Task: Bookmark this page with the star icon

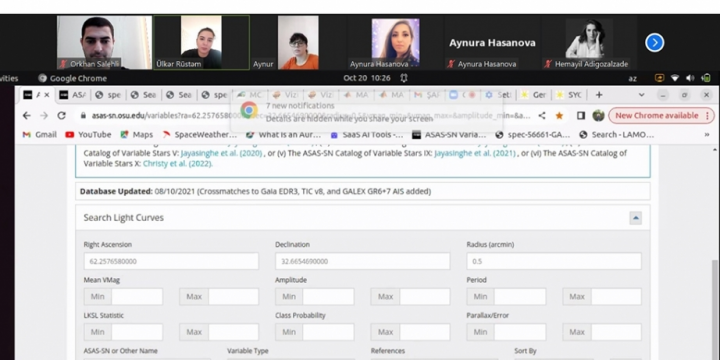Action: (x=559, y=116)
